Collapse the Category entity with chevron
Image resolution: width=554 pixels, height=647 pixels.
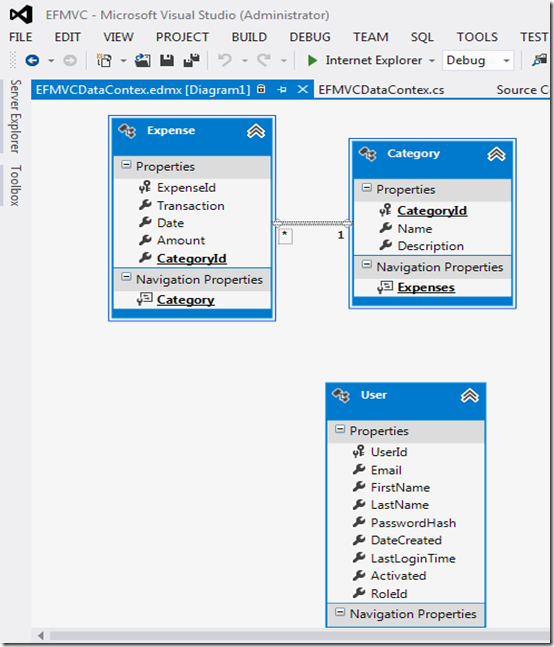click(496, 154)
